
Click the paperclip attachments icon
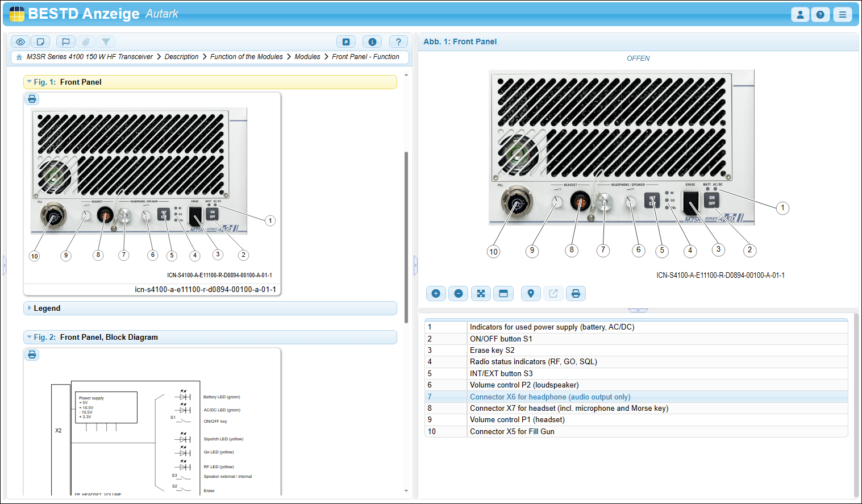(86, 41)
